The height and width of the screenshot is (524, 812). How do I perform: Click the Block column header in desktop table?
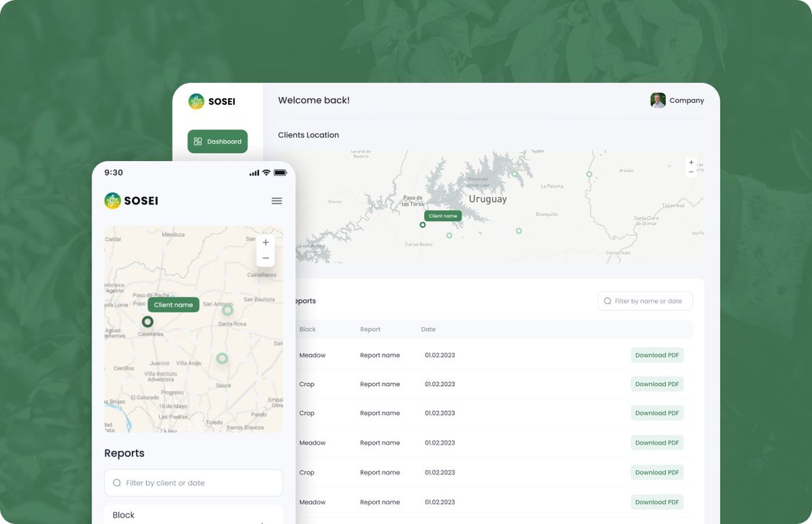pyautogui.click(x=308, y=330)
